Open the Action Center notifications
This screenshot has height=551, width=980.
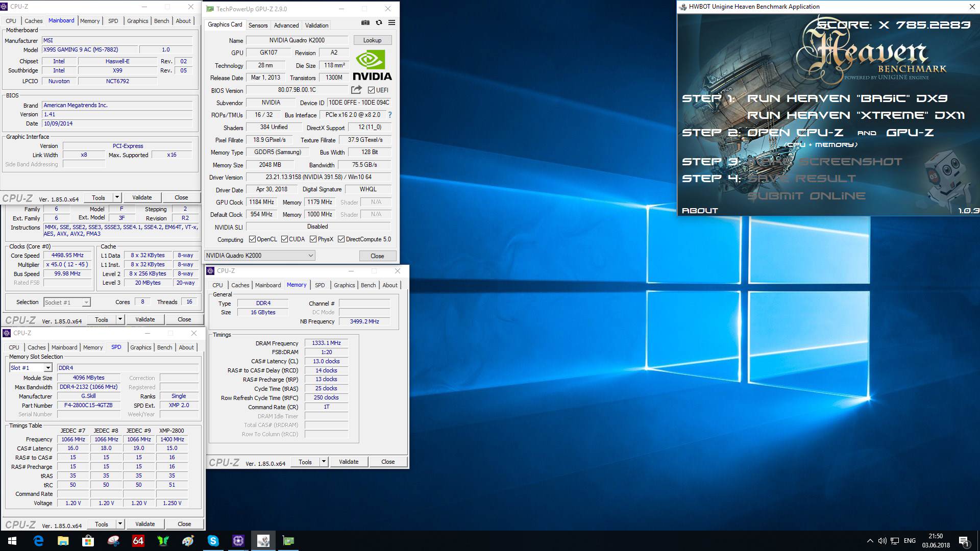tap(964, 541)
